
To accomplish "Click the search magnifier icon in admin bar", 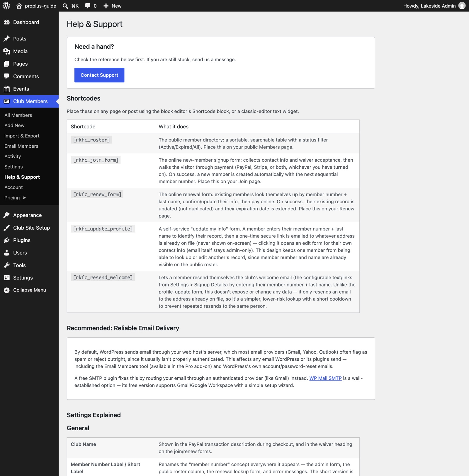I will [65, 6].
